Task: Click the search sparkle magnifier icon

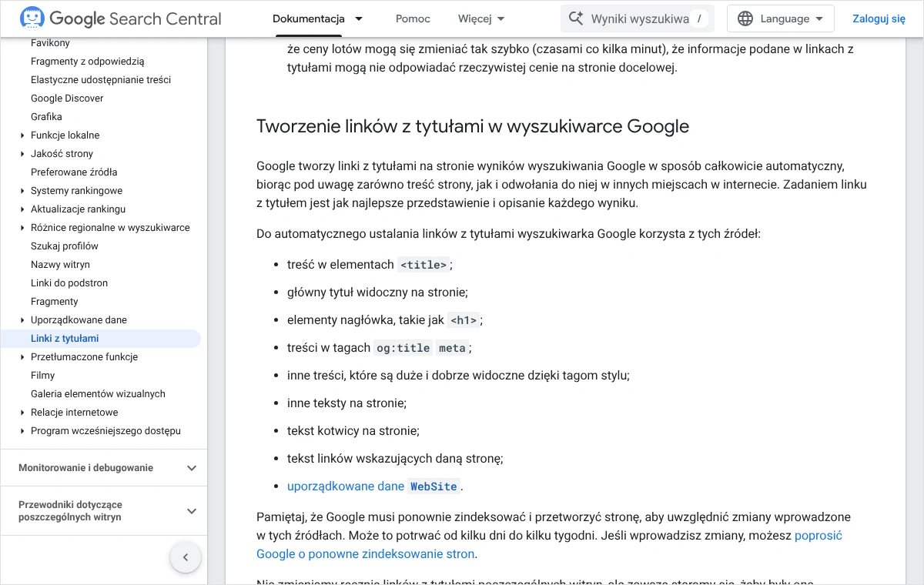Action: tap(575, 18)
